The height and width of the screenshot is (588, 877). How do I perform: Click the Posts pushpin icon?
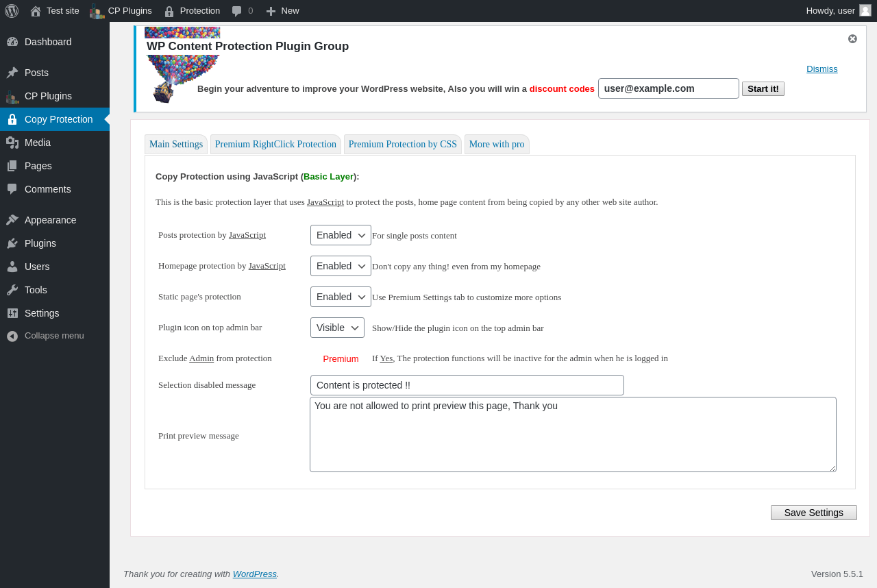coord(12,73)
